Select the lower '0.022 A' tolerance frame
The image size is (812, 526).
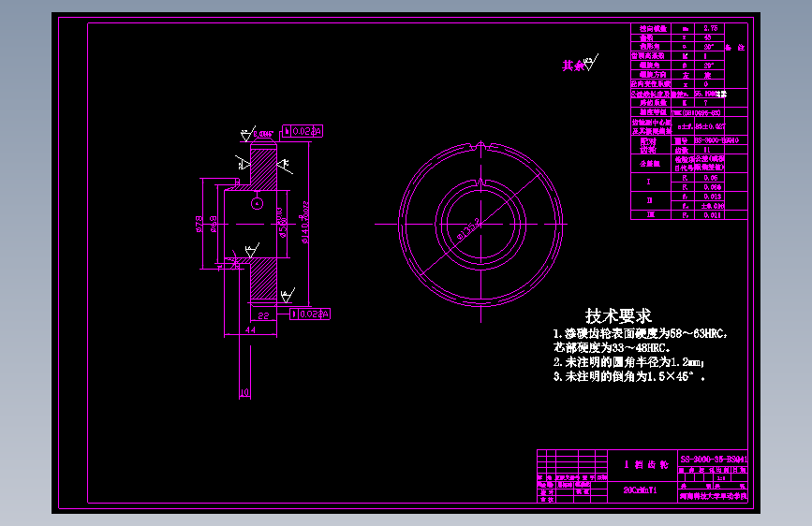(310, 314)
